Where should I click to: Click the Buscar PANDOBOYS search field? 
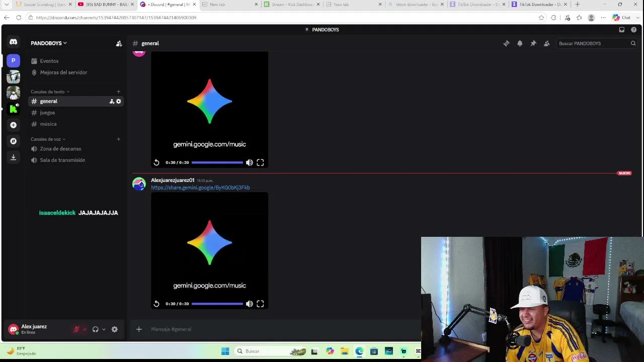coord(597,44)
